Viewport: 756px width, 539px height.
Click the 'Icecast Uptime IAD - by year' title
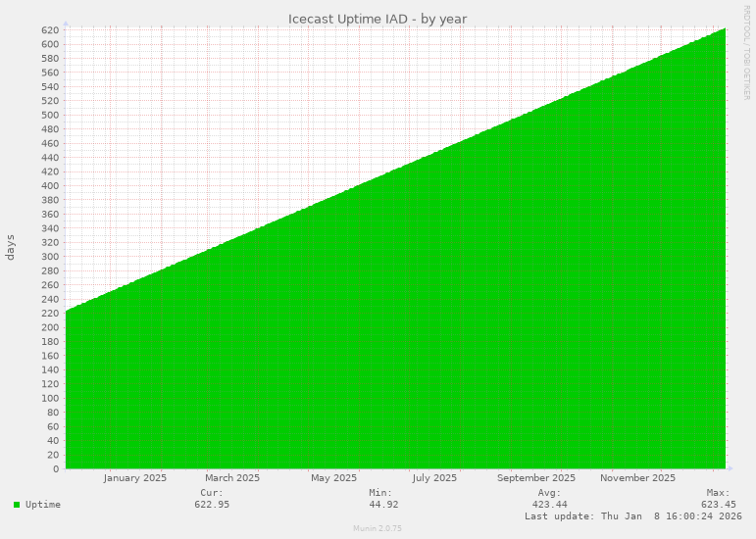(x=378, y=20)
